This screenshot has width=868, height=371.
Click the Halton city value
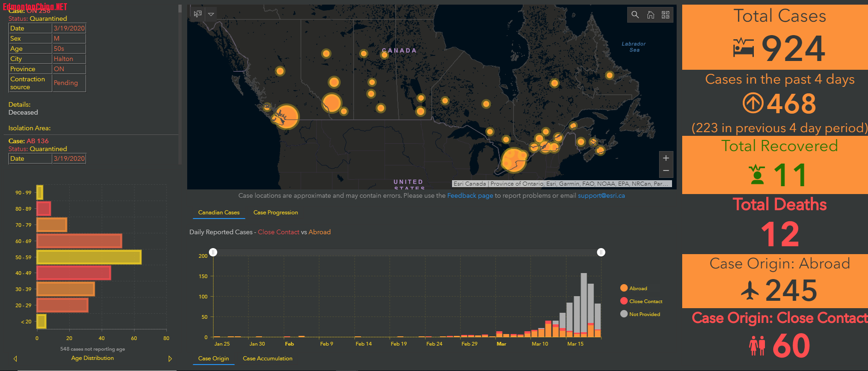(63, 59)
